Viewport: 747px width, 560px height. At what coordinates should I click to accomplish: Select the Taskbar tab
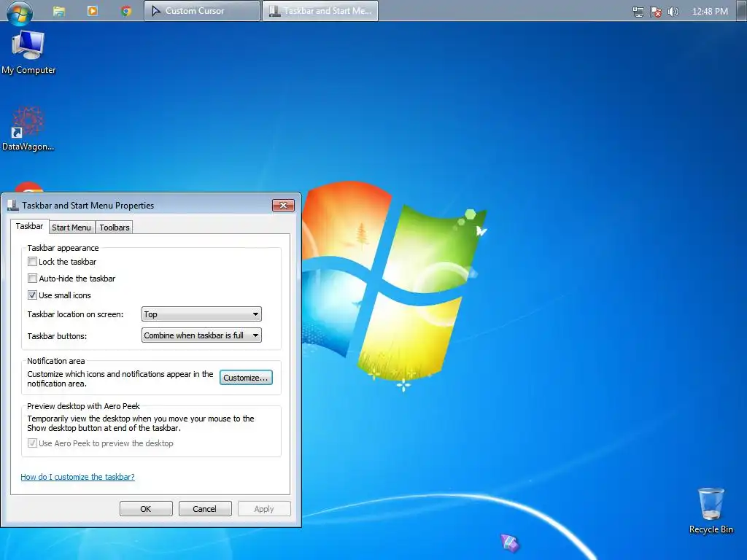click(x=29, y=226)
